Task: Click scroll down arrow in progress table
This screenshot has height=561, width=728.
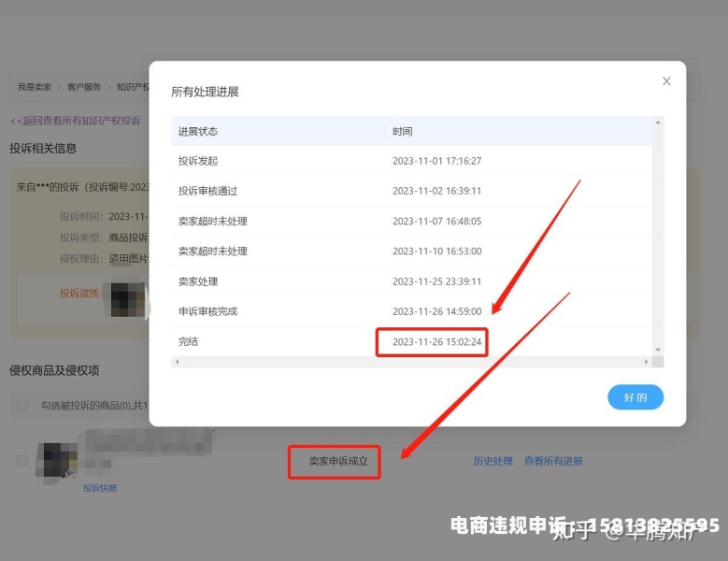Action: [x=658, y=350]
